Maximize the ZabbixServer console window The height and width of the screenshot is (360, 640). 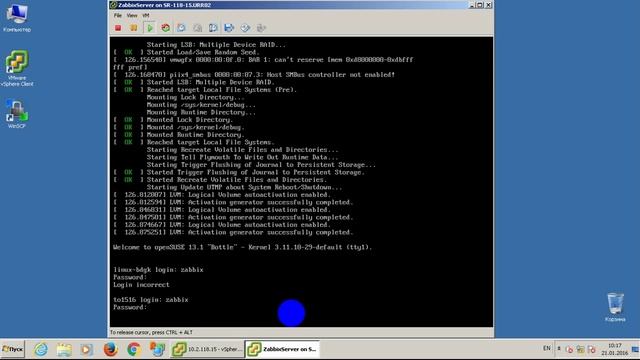point(480,5)
